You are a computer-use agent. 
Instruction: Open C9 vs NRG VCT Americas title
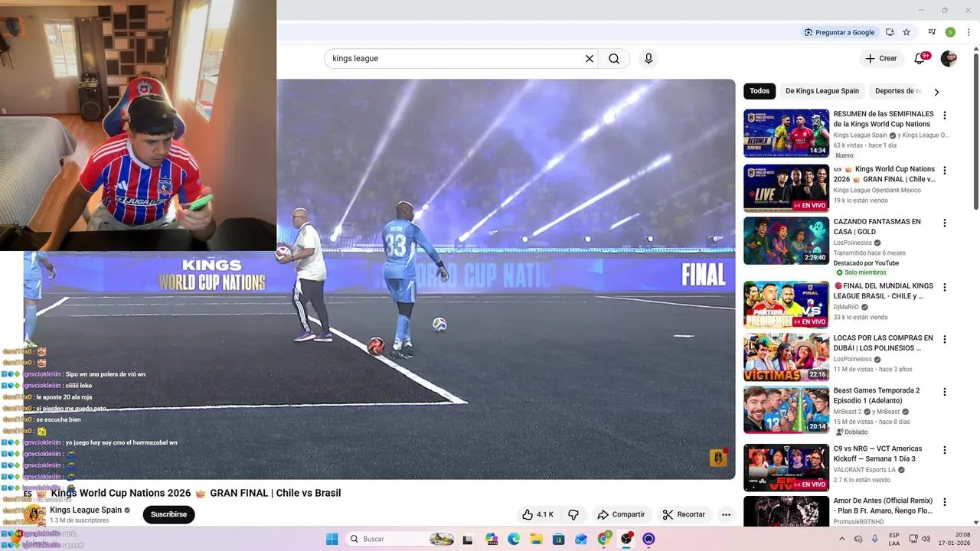[x=877, y=454]
